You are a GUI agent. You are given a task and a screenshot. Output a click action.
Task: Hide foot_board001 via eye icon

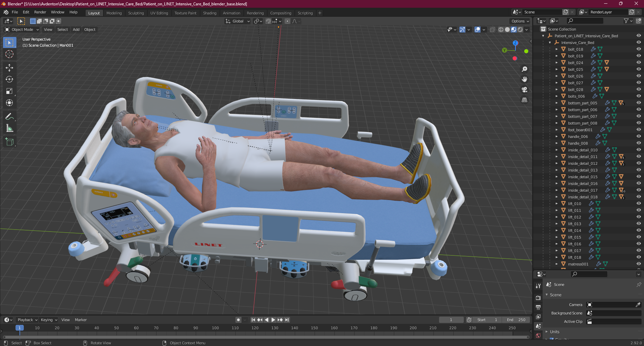tap(639, 130)
